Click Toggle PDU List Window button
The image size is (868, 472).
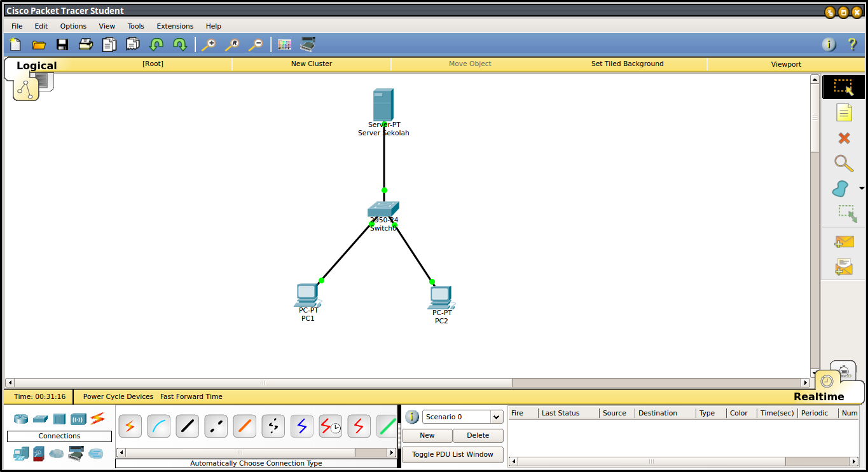(x=453, y=455)
